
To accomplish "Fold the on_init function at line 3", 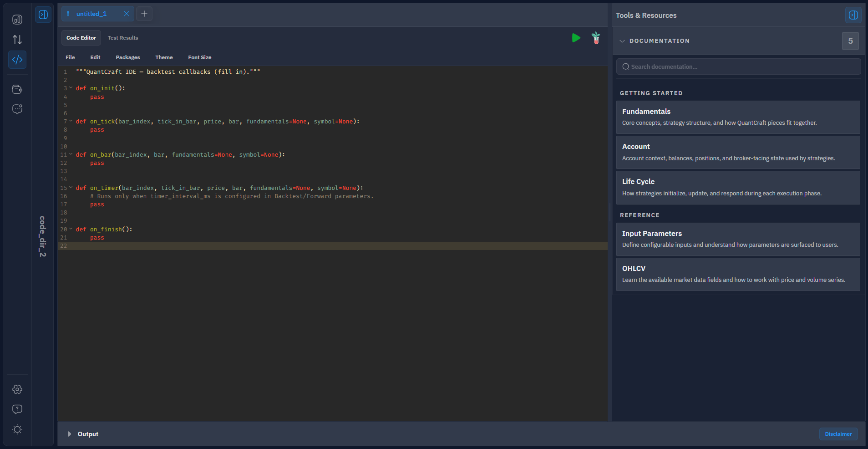I will point(71,88).
